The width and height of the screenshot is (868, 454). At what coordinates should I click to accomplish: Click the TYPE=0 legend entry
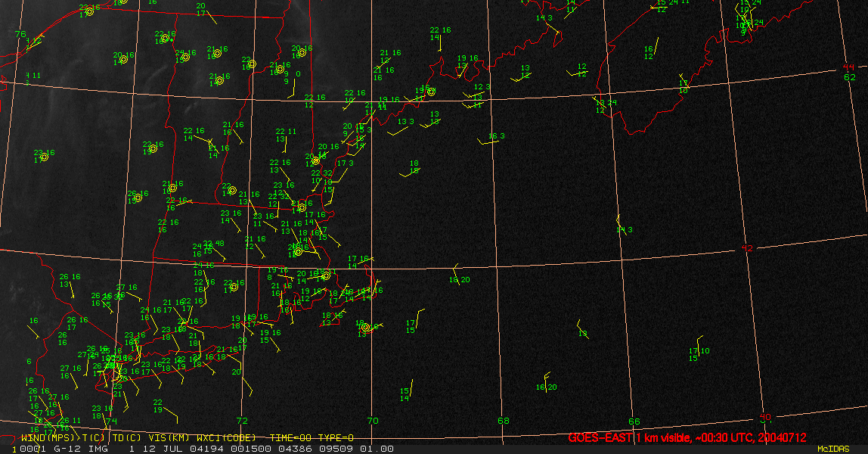pyautogui.click(x=336, y=438)
